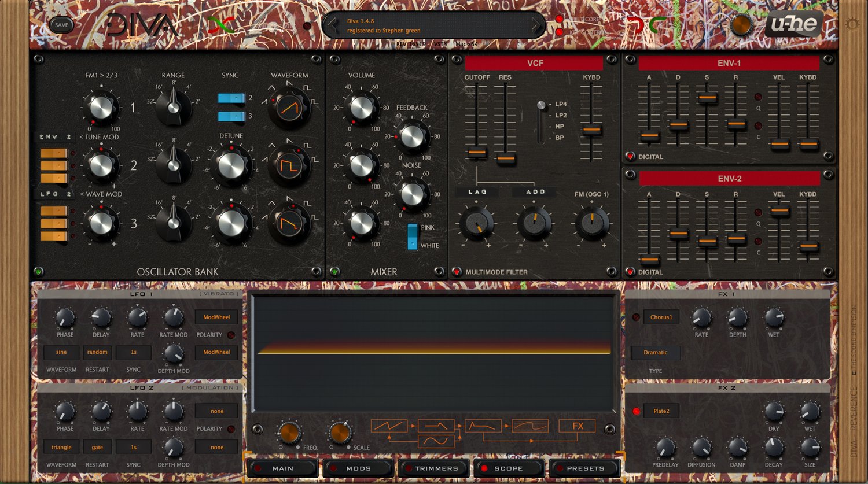Open the TRIMMERS tab
The height and width of the screenshot is (484, 868).
pos(433,468)
